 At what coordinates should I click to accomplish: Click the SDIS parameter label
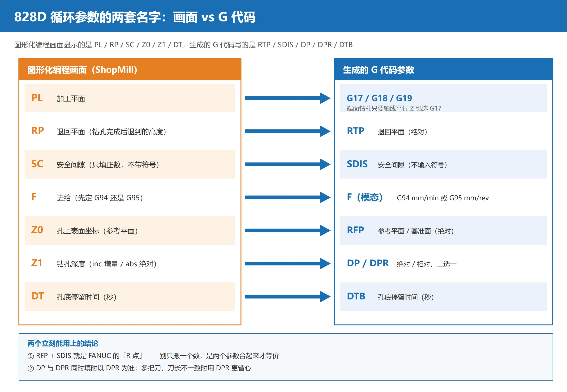point(357,164)
